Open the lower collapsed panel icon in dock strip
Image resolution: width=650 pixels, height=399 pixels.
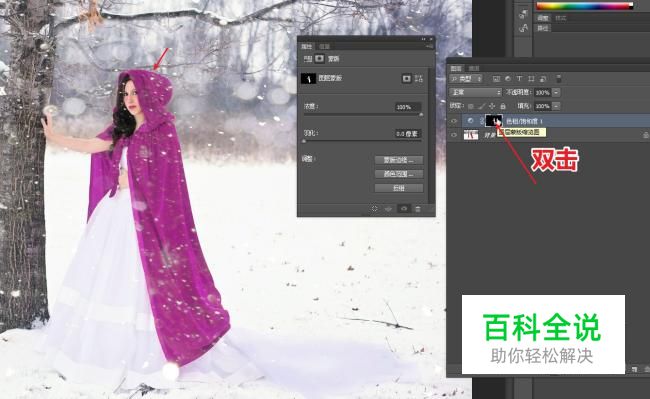[523, 28]
